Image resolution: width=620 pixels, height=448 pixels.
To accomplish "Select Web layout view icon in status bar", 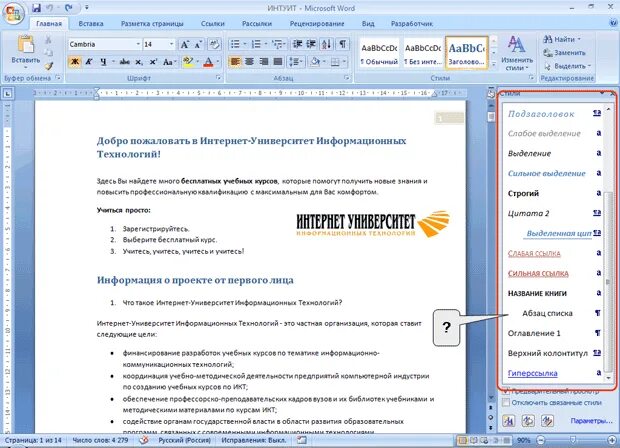I will point(483,440).
